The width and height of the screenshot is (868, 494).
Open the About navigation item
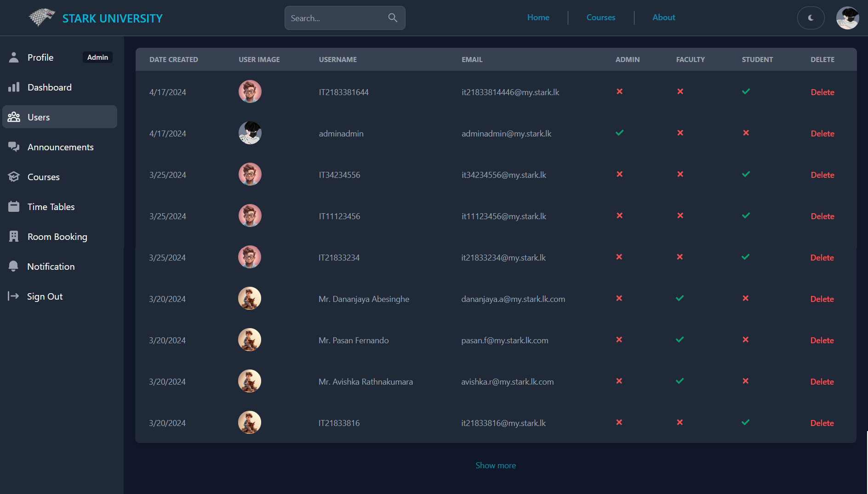663,17
